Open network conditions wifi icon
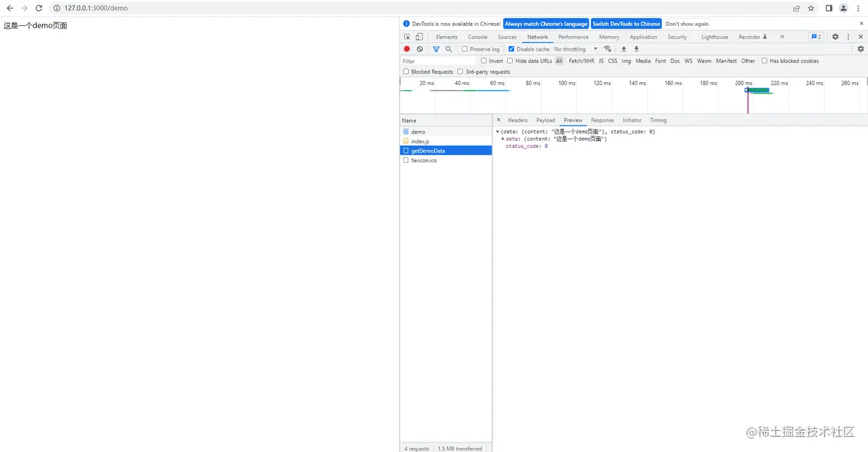This screenshot has width=868, height=452. point(608,49)
